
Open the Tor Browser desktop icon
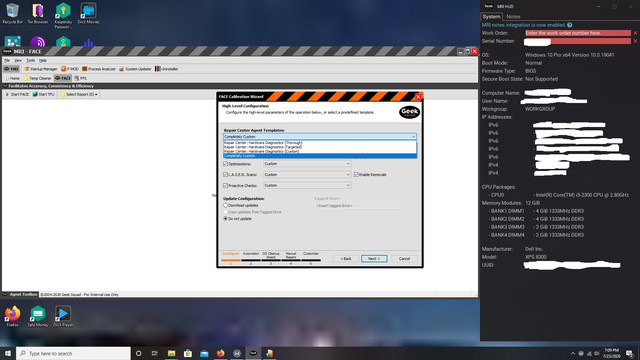pyautogui.click(x=38, y=13)
